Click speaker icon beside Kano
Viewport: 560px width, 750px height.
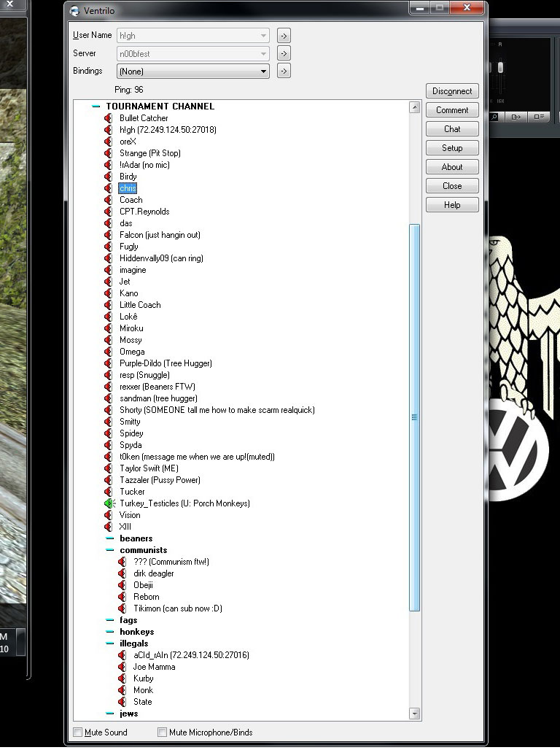[x=109, y=293]
